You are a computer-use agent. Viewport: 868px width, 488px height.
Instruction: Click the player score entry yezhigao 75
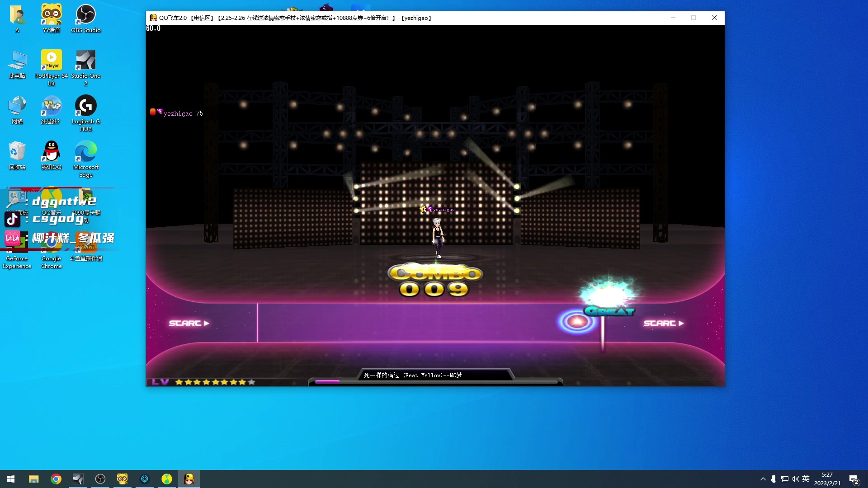[x=177, y=113]
